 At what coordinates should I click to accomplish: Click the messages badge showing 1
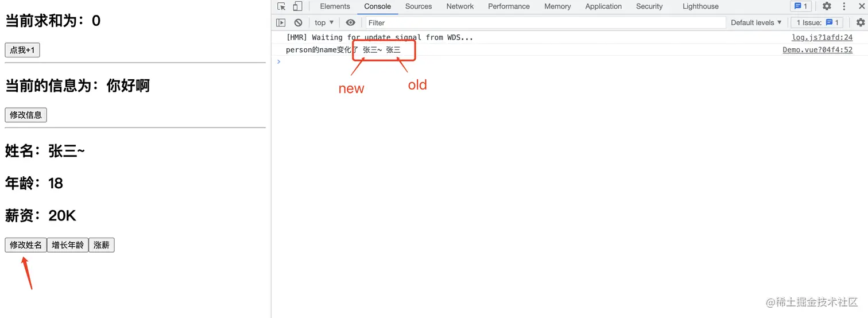pyautogui.click(x=800, y=6)
